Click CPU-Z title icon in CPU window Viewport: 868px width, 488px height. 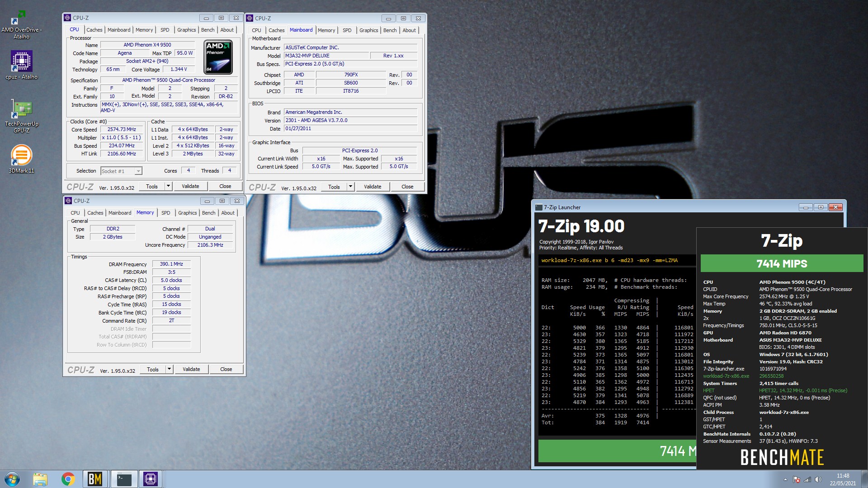(68, 18)
